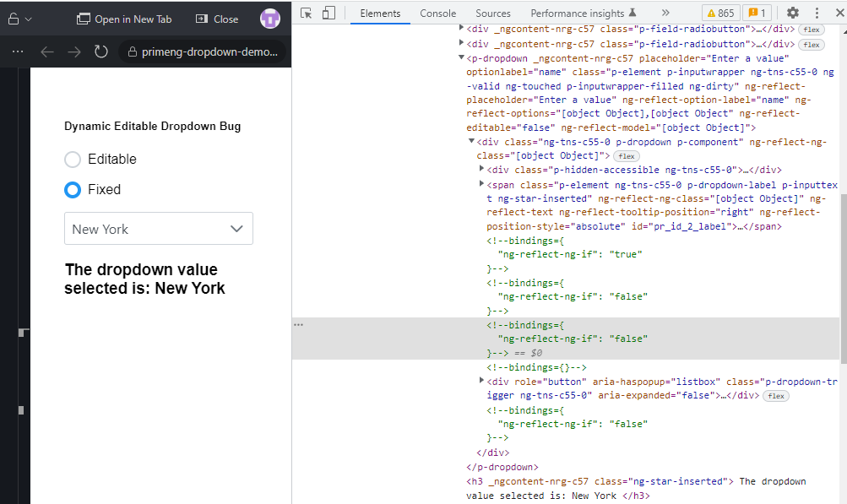Click Open in New Tab
The height and width of the screenshot is (504, 847).
click(x=133, y=18)
